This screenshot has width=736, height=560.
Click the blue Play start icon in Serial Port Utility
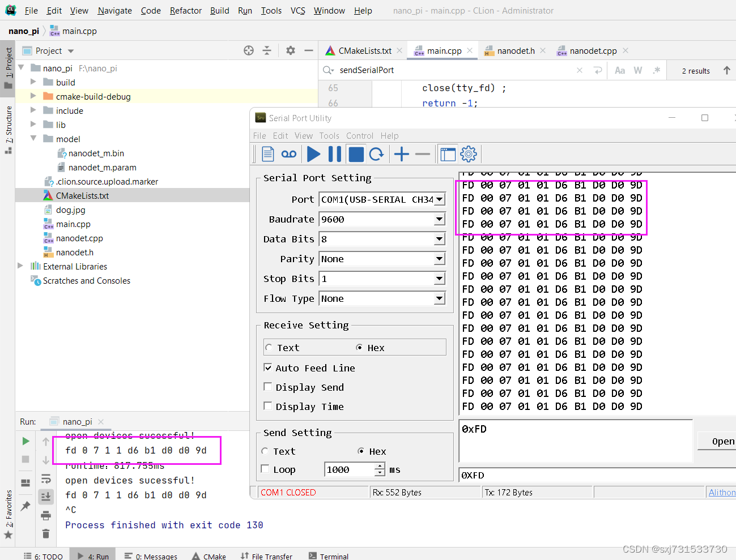pyautogui.click(x=313, y=154)
